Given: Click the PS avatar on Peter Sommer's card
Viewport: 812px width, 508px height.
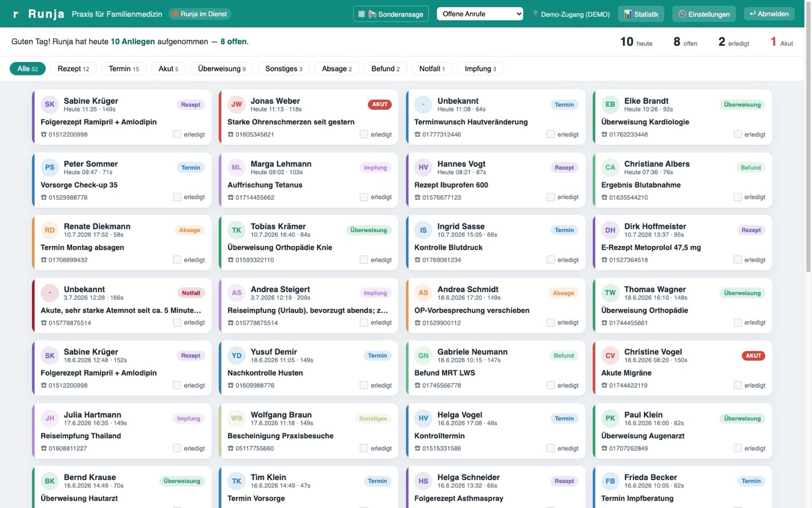Looking at the screenshot, I should [50, 167].
